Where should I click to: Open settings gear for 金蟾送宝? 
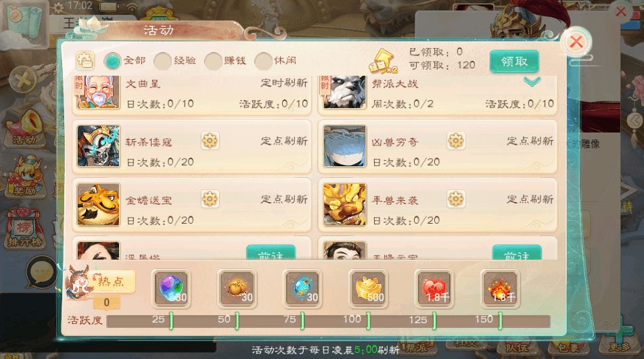[210, 199]
